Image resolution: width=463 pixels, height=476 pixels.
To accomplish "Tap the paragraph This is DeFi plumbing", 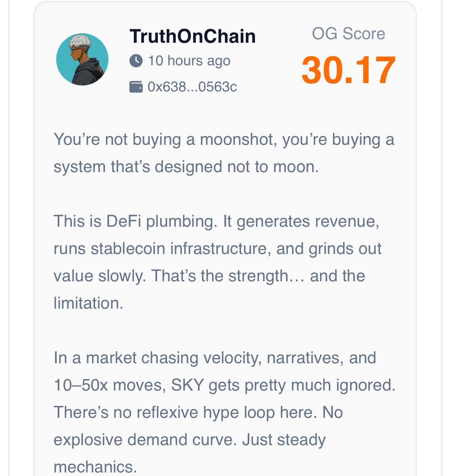I will 218,262.
